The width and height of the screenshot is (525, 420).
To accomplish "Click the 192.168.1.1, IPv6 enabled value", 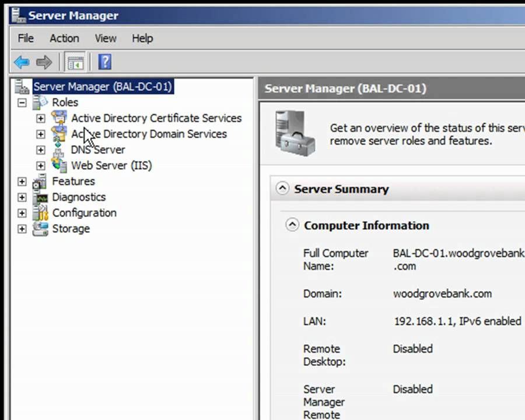I will (458, 321).
